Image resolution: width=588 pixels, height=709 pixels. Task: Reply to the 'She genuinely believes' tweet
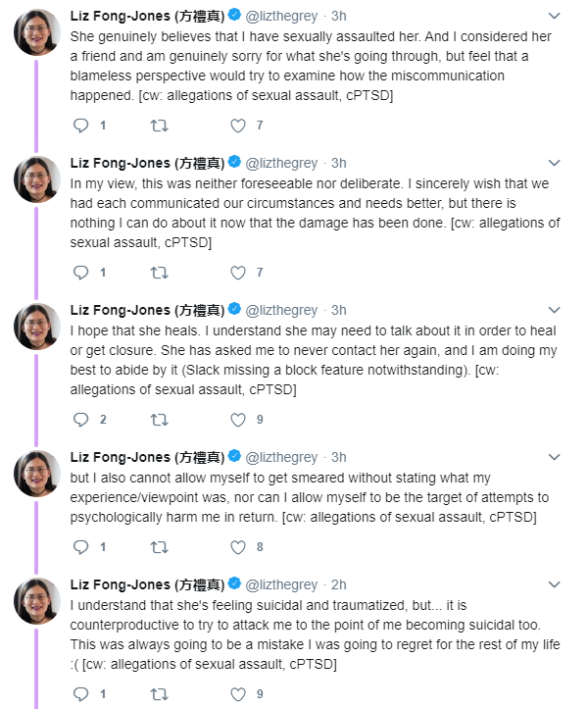click(81, 126)
